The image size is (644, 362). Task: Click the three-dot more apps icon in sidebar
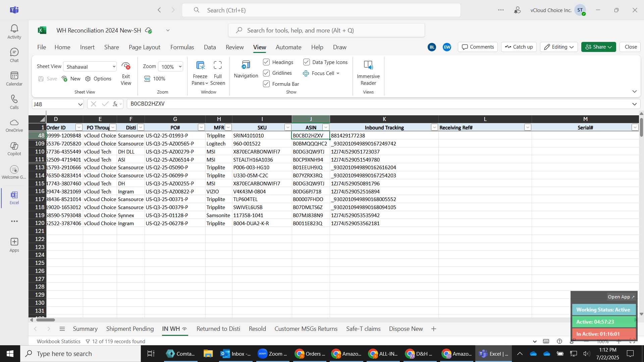(14, 221)
